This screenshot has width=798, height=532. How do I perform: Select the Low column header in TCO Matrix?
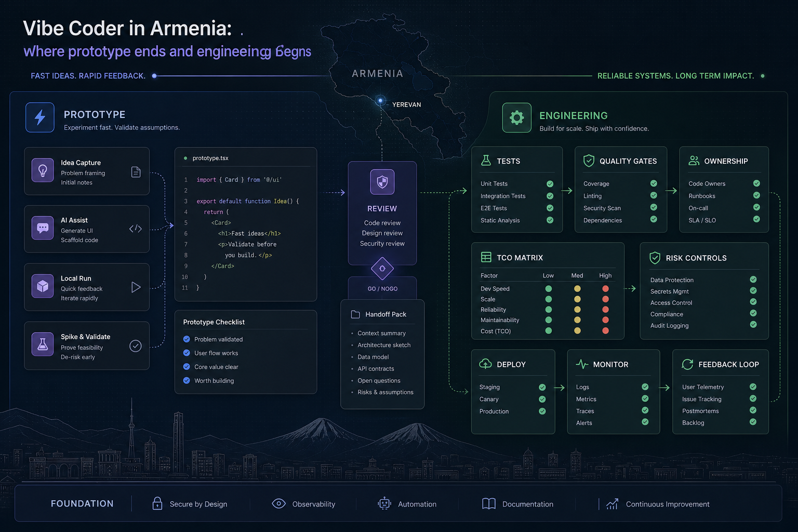tap(548, 275)
